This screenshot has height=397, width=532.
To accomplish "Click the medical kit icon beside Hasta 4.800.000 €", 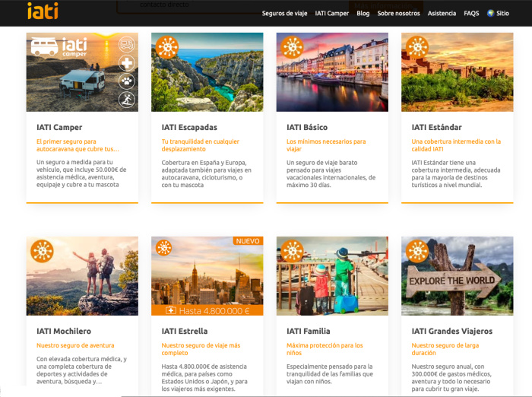I will point(171,310).
